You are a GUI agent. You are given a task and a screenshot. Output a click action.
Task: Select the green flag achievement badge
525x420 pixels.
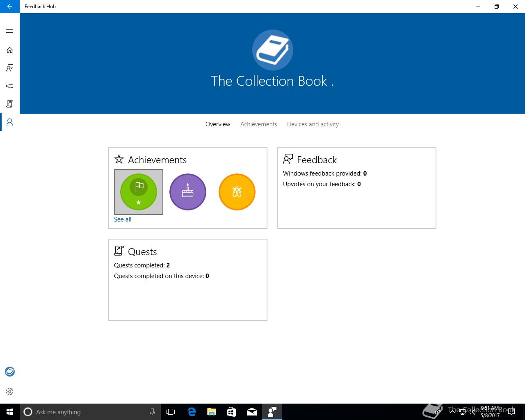(139, 192)
